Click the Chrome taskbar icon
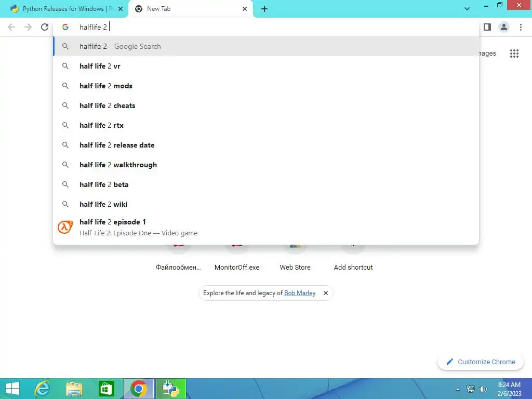This screenshot has width=532, height=399. [x=138, y=389]
